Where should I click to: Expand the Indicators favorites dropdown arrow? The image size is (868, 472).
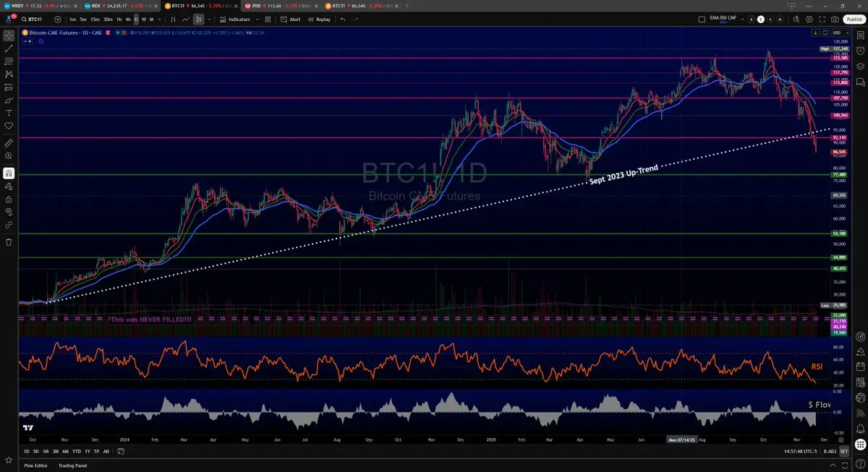256,20
